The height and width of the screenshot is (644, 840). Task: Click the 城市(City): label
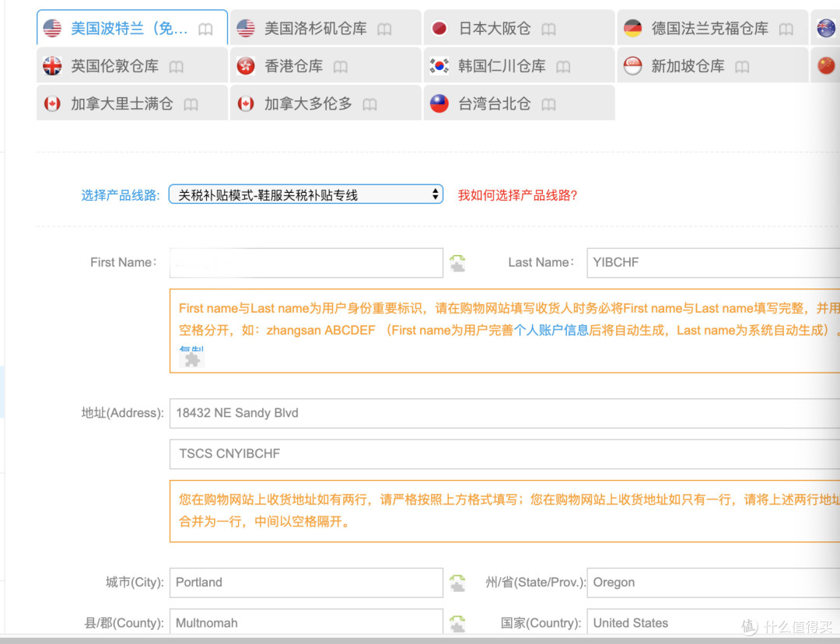pyautogui.click(x=135, y=583)
